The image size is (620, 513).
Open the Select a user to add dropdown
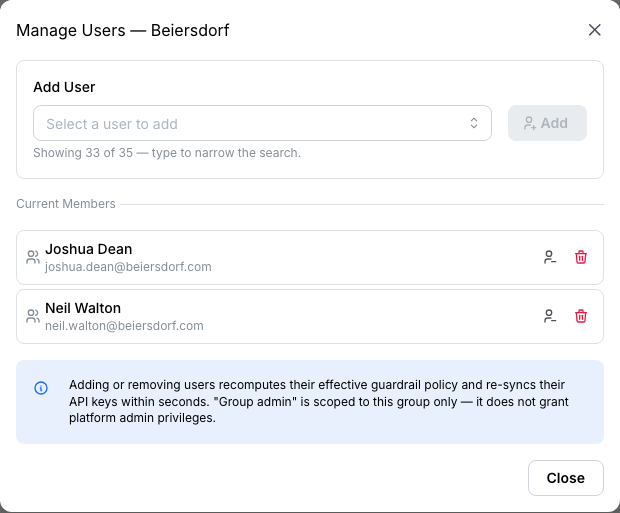tap(262, 123)
